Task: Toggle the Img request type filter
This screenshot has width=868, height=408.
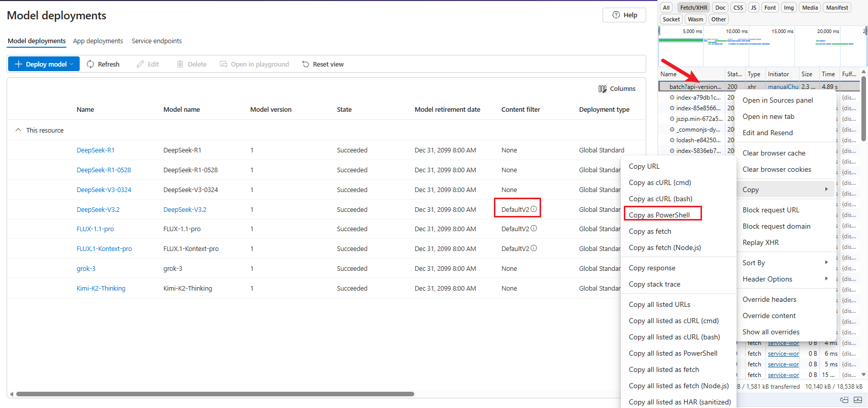Action: [788, 8]
